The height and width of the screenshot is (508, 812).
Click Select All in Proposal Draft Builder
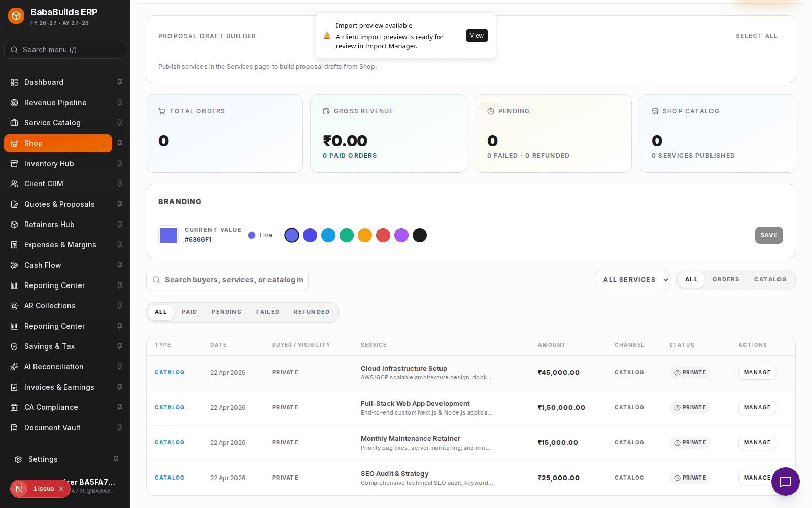click(x=757, y=36)
